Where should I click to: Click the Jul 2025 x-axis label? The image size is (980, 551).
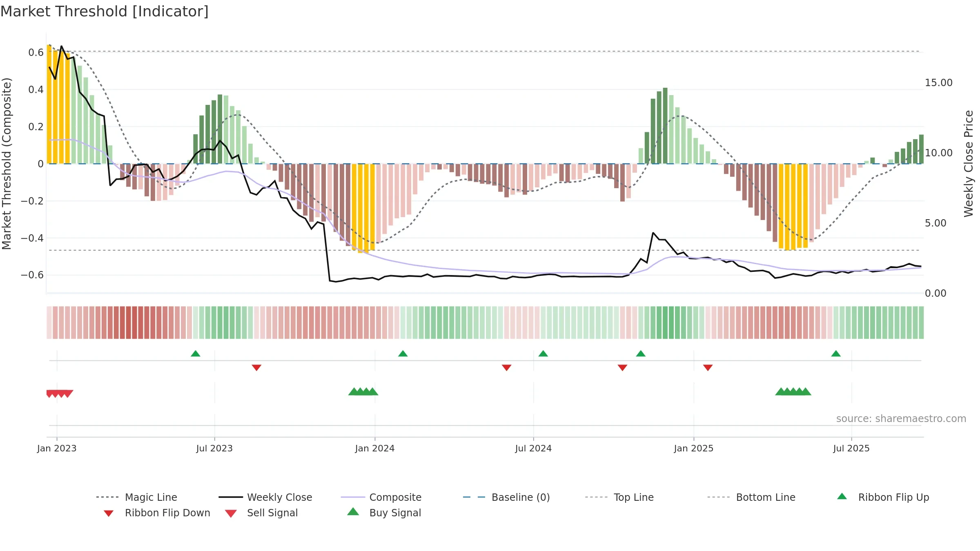pyautogui.click(x=851, y=448)
